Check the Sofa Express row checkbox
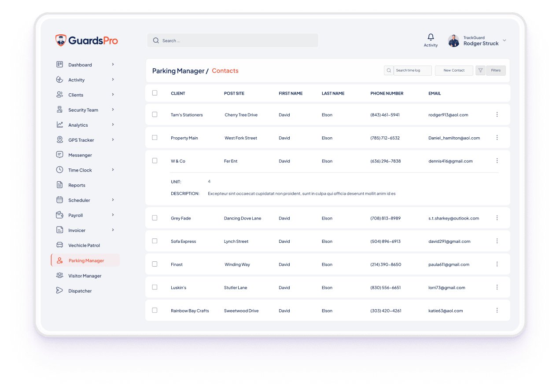560x392 pixels. pyautogui.click(x=155, y=241)
